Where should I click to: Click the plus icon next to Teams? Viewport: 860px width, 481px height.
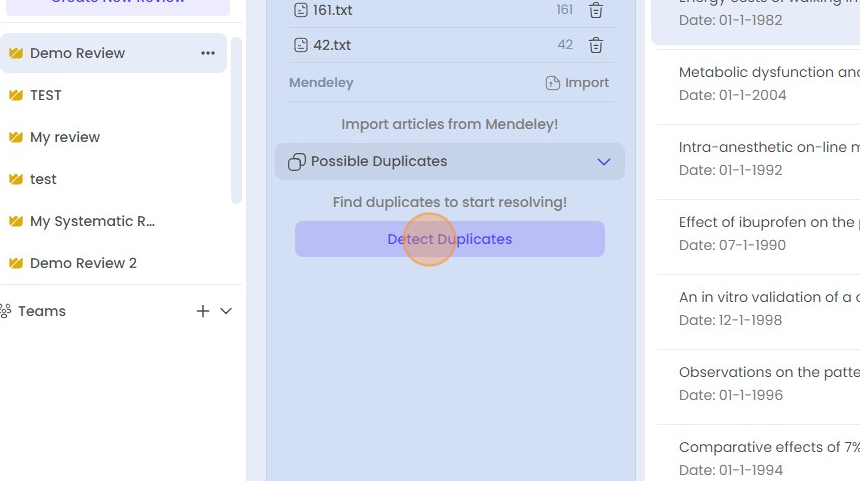click(203, 311)
